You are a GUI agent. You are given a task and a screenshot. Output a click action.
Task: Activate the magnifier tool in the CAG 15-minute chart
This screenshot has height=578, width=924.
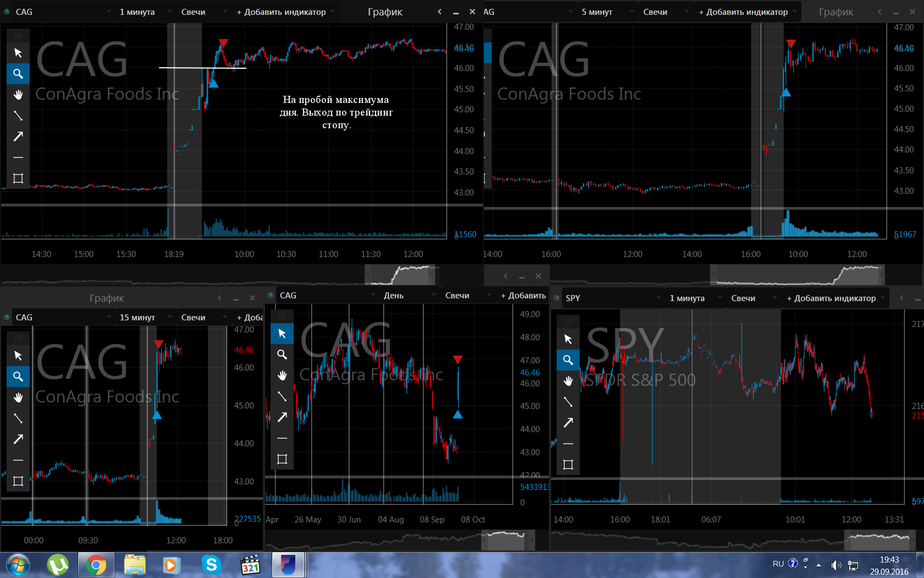click(x=18, y=377)
